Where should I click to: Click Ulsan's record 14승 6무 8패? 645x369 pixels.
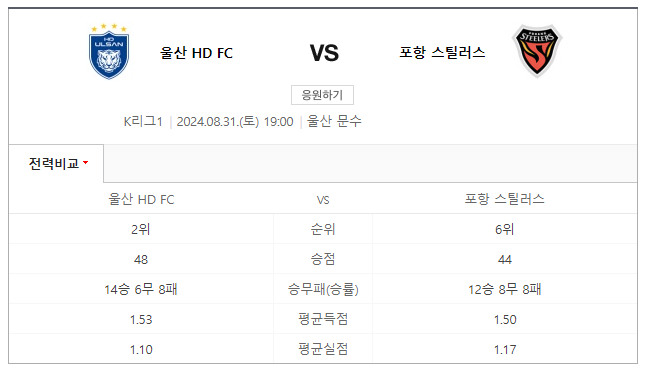141,289
